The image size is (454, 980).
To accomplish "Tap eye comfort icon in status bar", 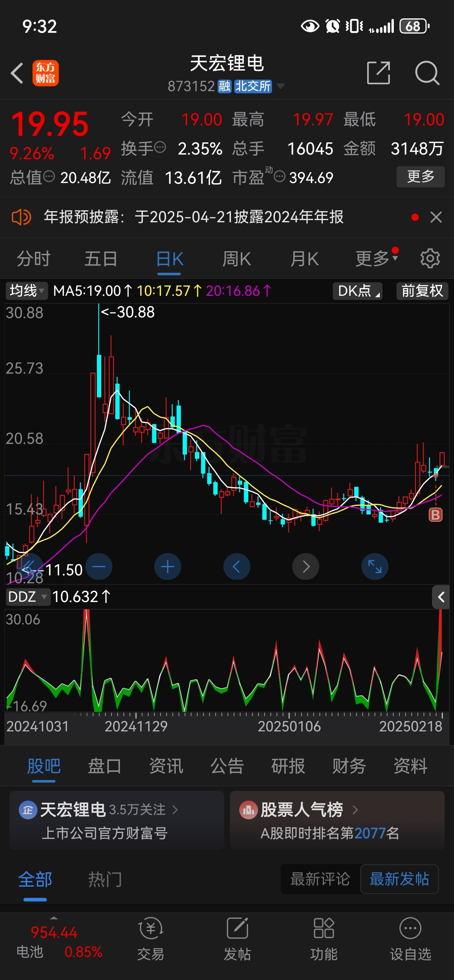I will (310, 26).
